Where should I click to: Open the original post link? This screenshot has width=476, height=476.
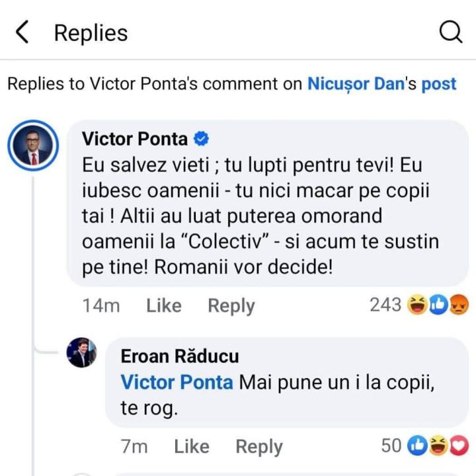pos(439,84)
